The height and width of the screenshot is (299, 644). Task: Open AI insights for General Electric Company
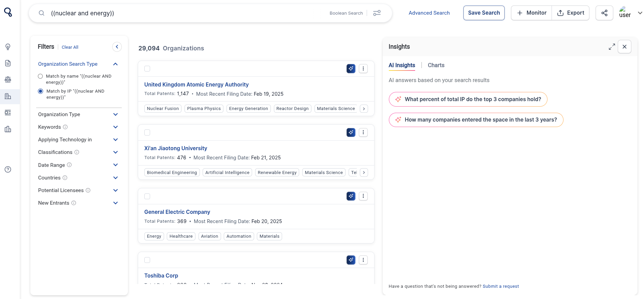pyautogui.click(x=351, y=196)
